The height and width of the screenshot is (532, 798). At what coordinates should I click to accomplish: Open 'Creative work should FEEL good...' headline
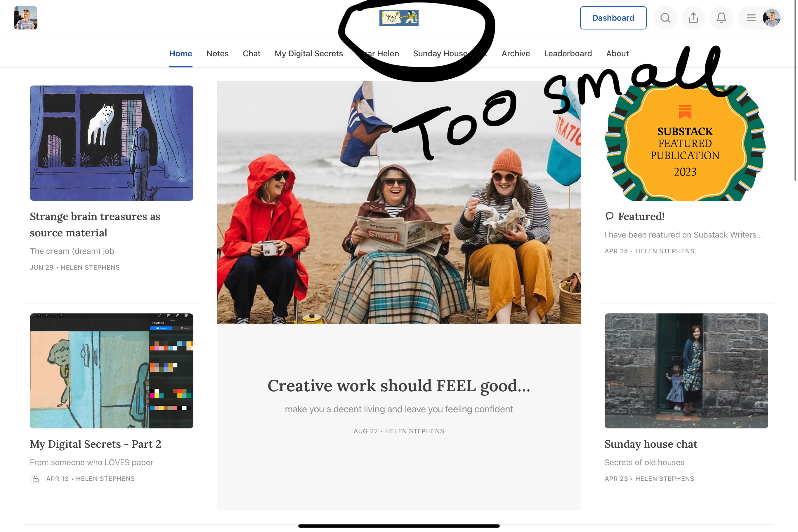[398, 386]
